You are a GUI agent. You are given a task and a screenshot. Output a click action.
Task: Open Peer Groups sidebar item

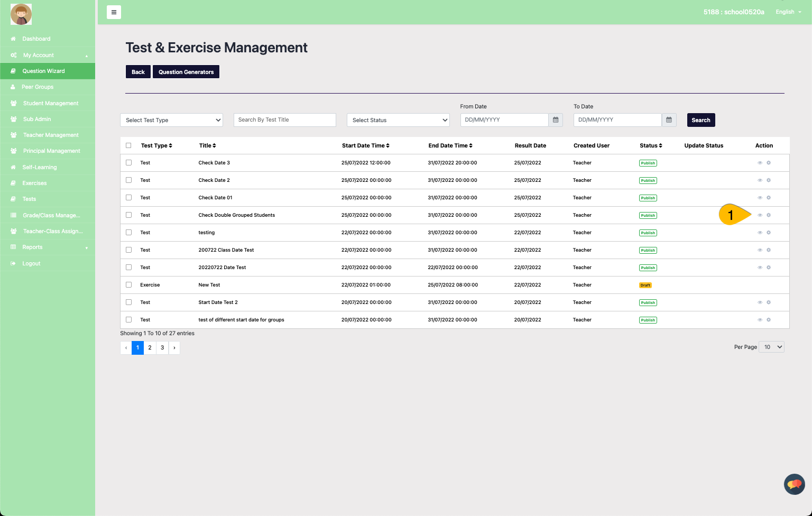(48, 87)
